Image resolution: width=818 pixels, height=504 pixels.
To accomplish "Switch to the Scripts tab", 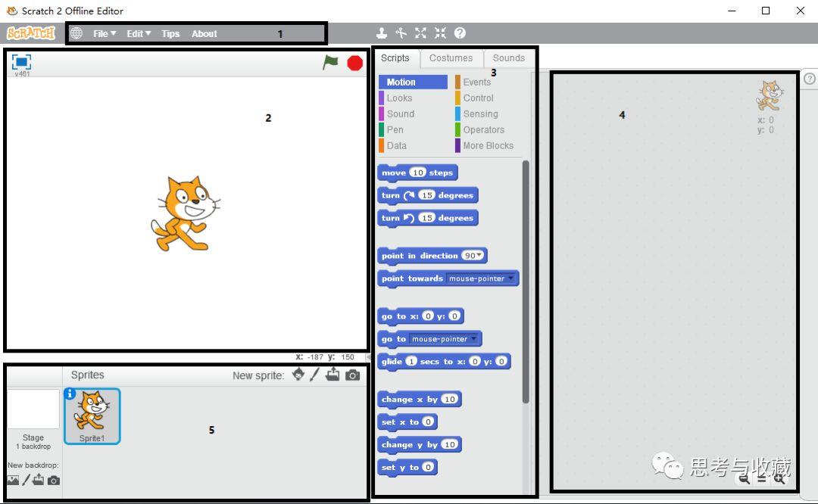I will point(395,58).
